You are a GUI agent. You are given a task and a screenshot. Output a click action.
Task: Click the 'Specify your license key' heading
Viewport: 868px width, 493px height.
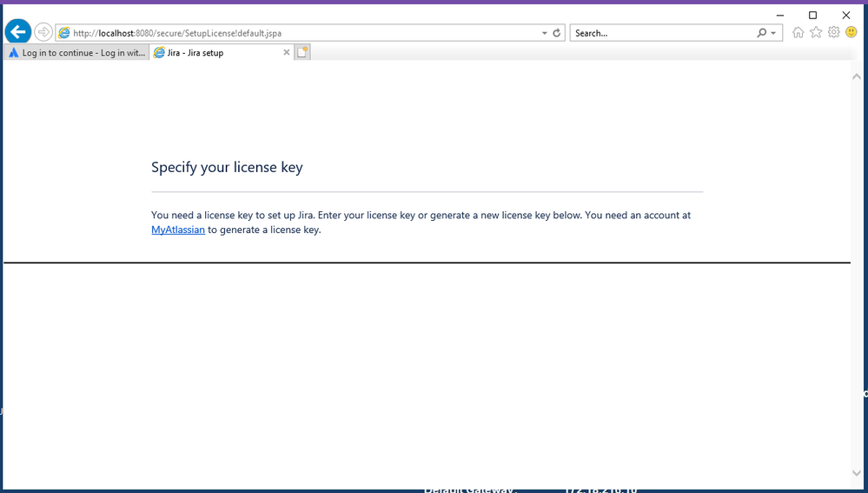click(227, 167)
